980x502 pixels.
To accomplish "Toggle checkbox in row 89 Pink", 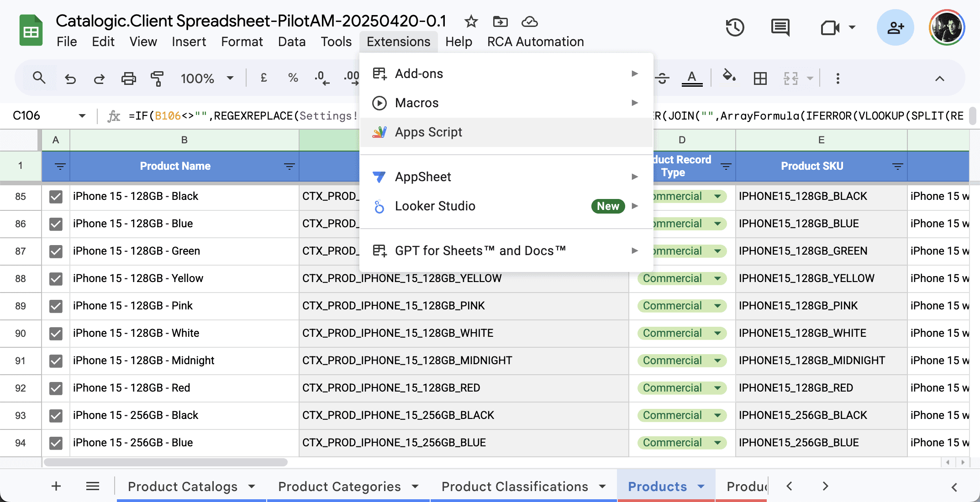I will tap(56, 306).
